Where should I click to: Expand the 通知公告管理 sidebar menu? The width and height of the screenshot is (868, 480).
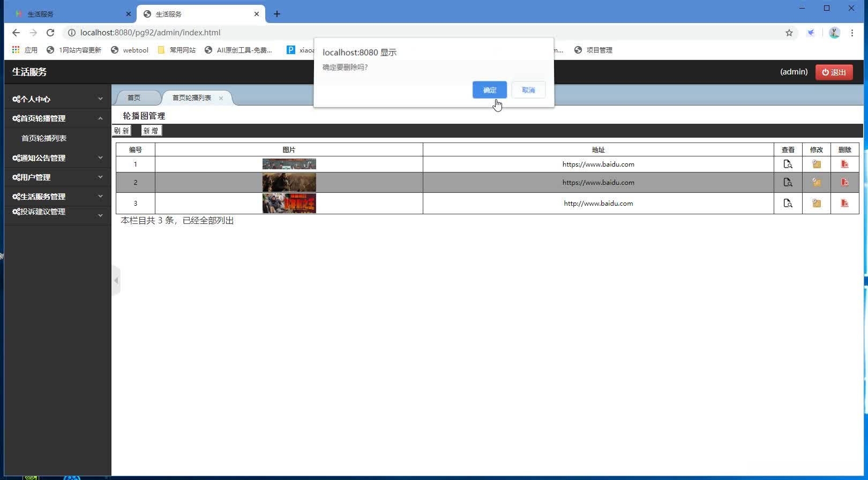[x=57, y=158]
